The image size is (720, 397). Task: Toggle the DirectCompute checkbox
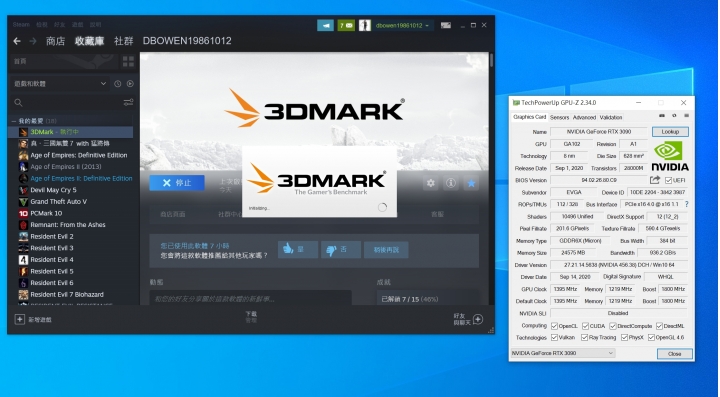613,326
